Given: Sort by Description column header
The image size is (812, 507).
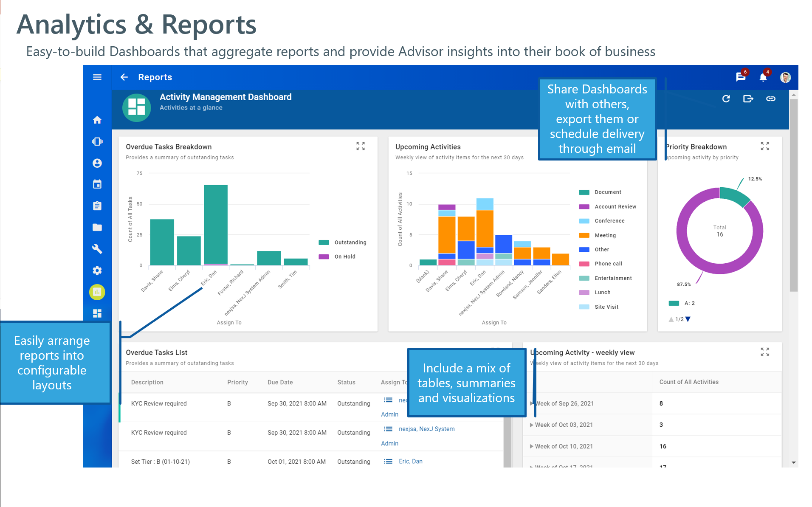Looking at the screenshot, I should point(147,382).
